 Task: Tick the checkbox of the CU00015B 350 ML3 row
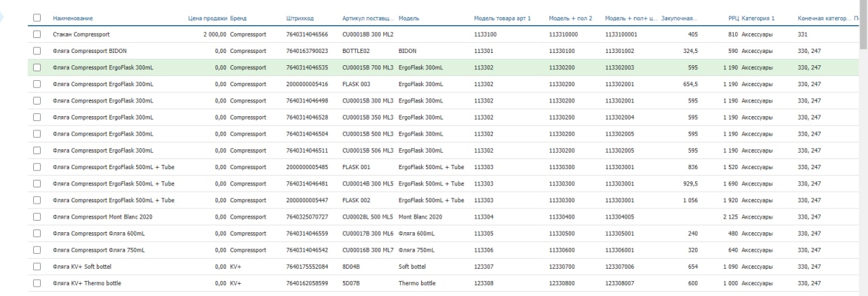[x=37, y=117]
